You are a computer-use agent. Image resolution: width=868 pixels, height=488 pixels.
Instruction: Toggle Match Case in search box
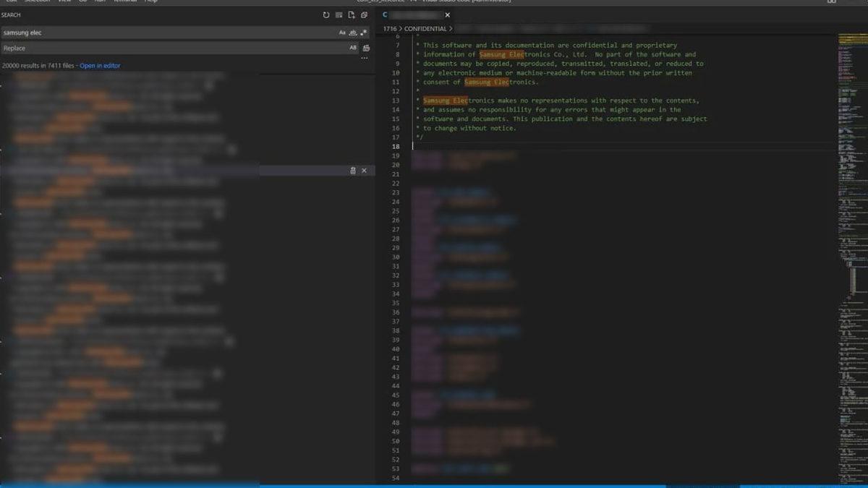(x=342, y=33)
